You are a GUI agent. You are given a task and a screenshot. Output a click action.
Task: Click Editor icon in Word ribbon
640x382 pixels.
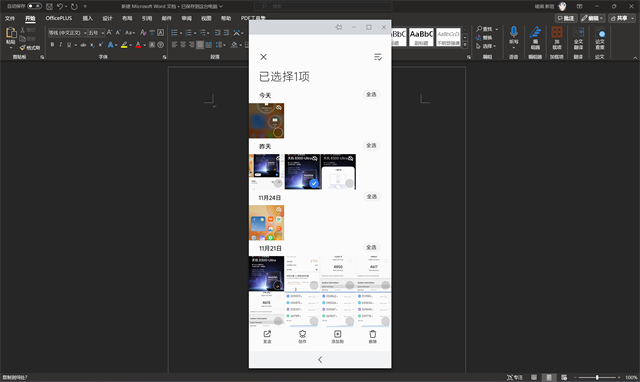coord(535,33)
